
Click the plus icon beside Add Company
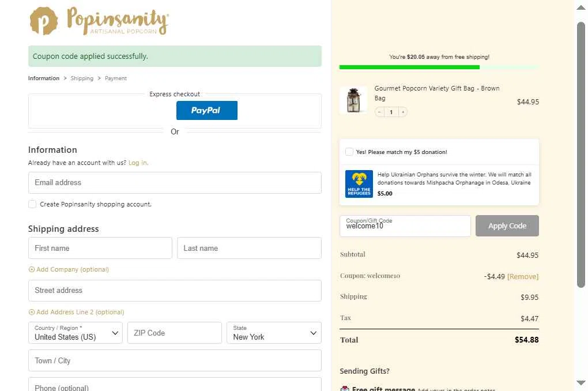[x=32, y=269]
